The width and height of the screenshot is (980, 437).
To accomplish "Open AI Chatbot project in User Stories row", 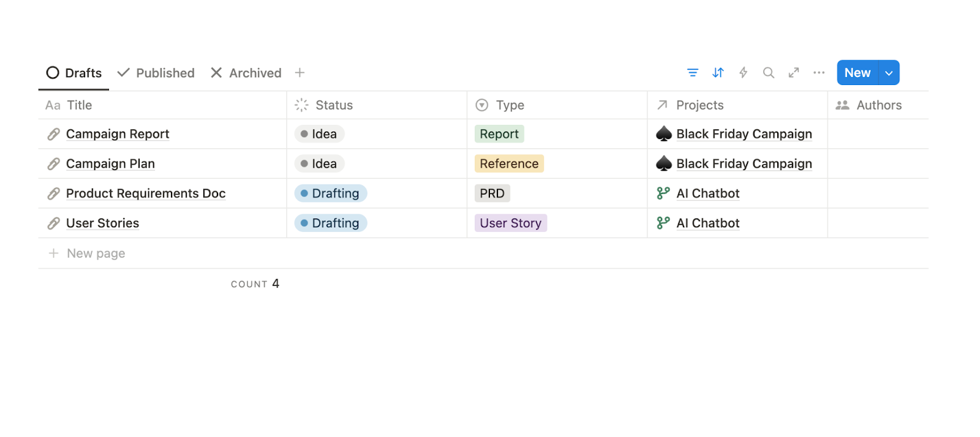I will (x=707, y=223).
